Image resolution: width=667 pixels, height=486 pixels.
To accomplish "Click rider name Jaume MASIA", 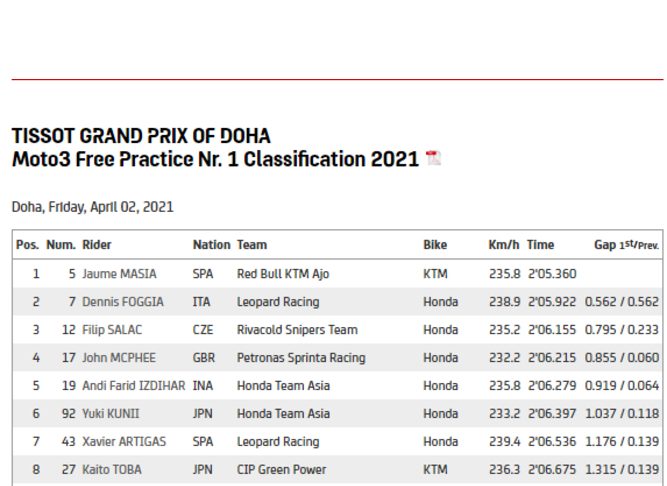I will pos(119,274).
